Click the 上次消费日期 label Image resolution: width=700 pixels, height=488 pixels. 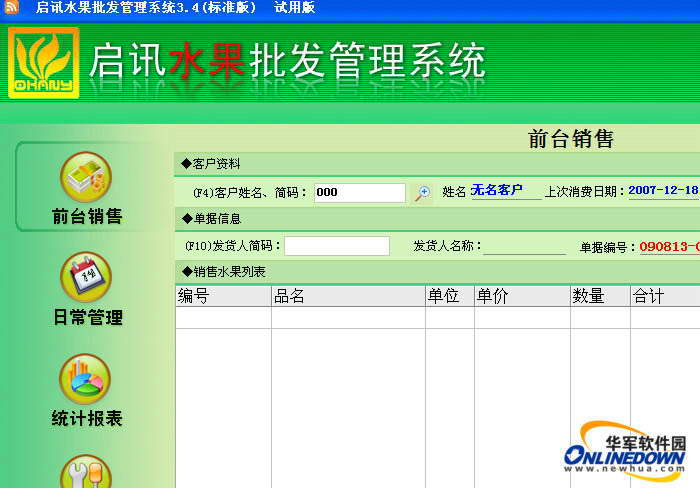point(584,192)
